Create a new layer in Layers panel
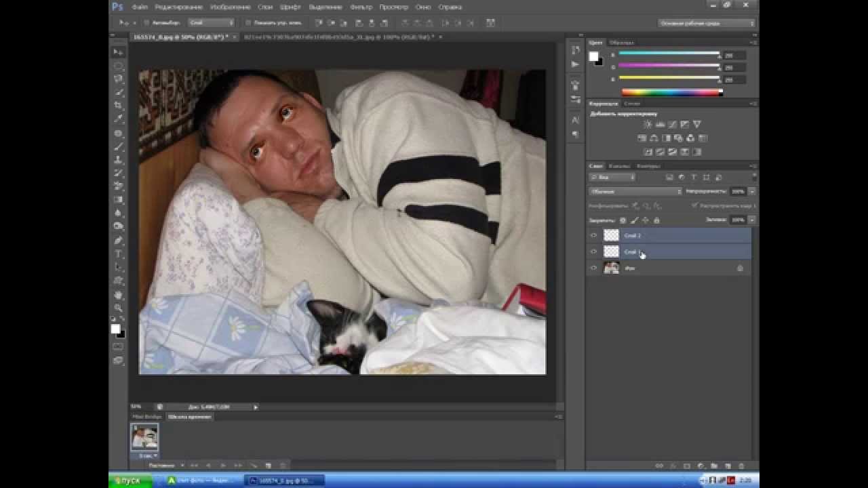The height and width of the screenshot is (488, 868). coord(728,466)
